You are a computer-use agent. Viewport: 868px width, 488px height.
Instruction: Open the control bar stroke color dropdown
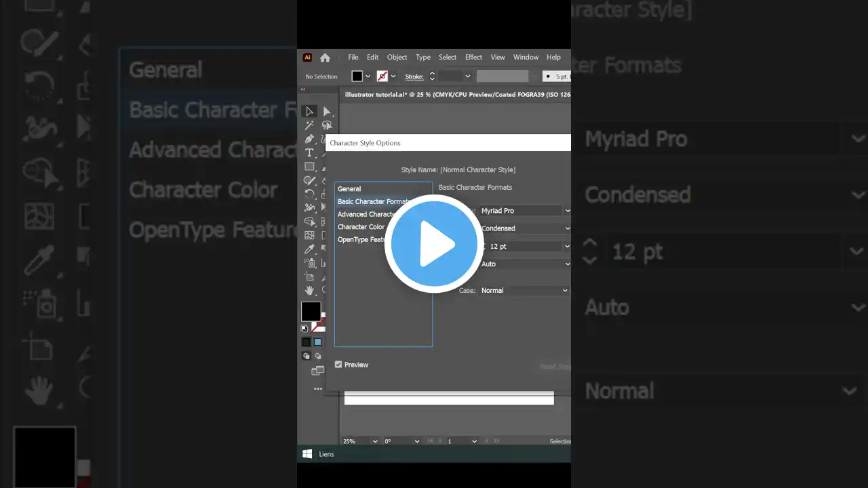[x=393, y=77]
